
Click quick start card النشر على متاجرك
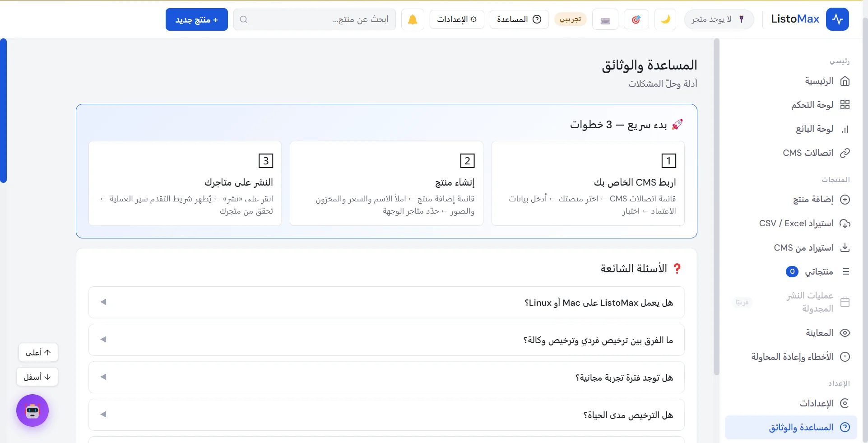coord(185,183)
